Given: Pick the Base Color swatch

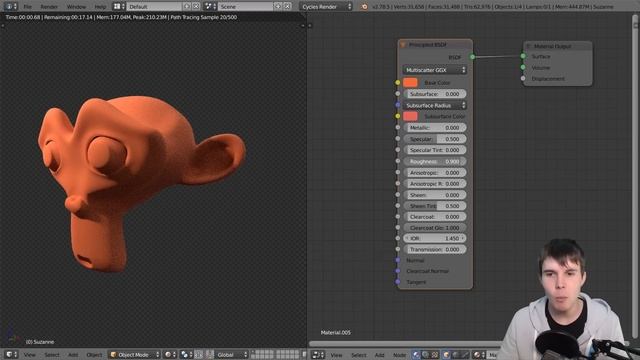Looking at the screenshot, I should coord(410,82).
